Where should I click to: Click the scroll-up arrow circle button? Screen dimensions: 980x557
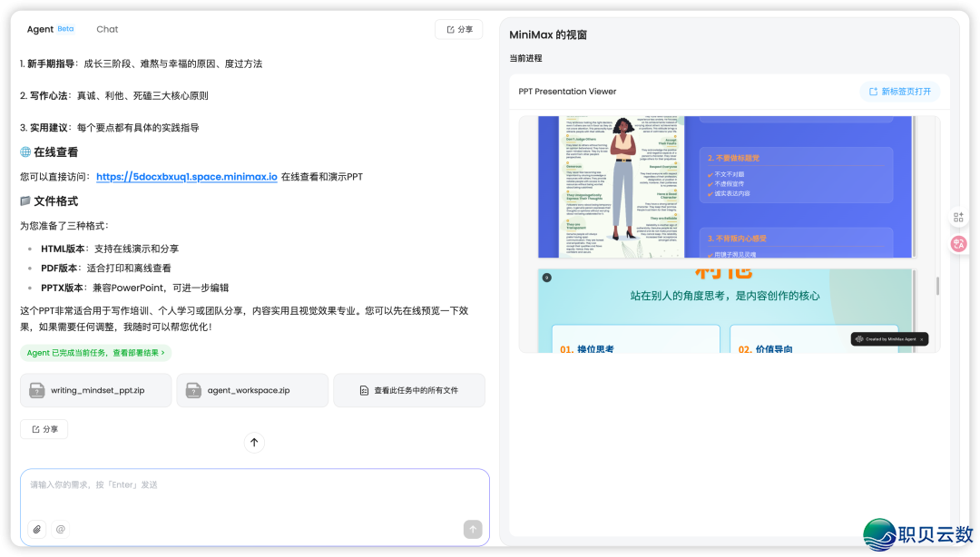254,443
